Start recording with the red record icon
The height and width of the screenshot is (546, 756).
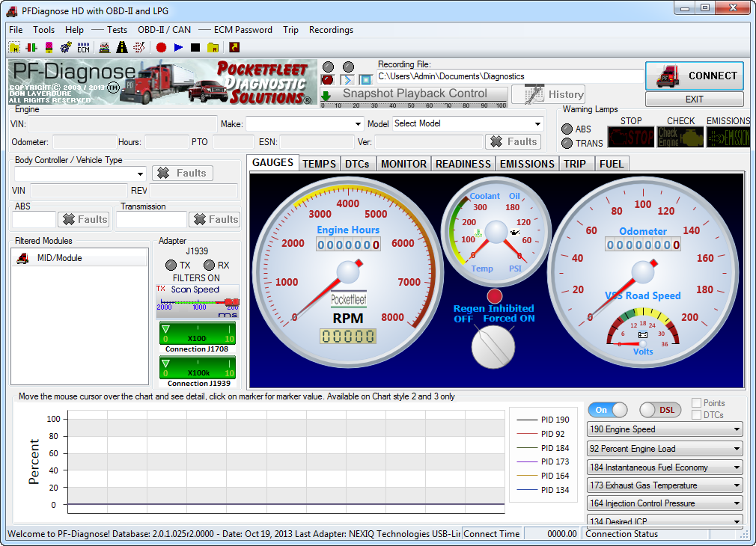coord(162,46)
